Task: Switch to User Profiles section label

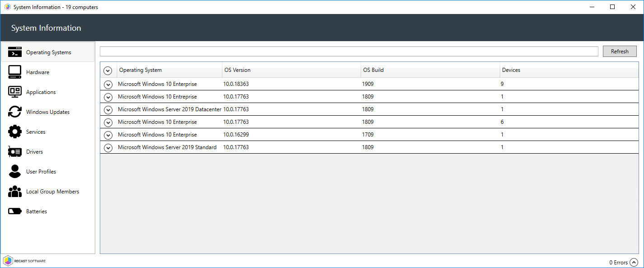Action: [41, 172]
